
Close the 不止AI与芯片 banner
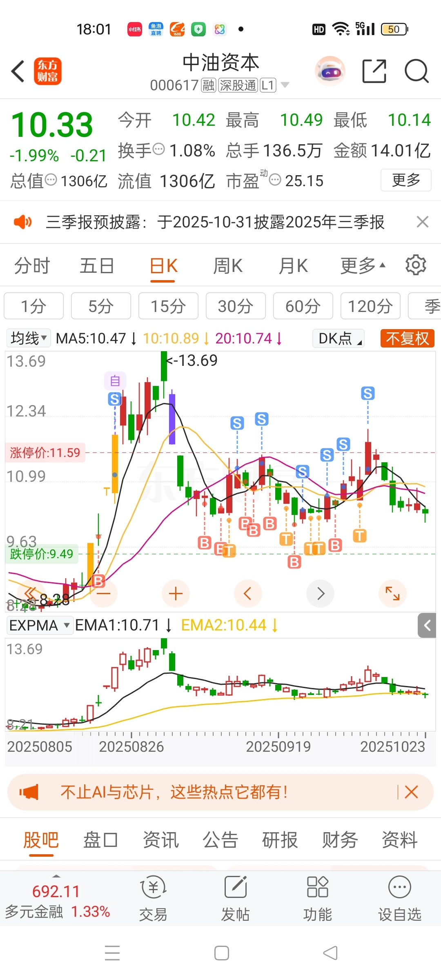point(411,792)
